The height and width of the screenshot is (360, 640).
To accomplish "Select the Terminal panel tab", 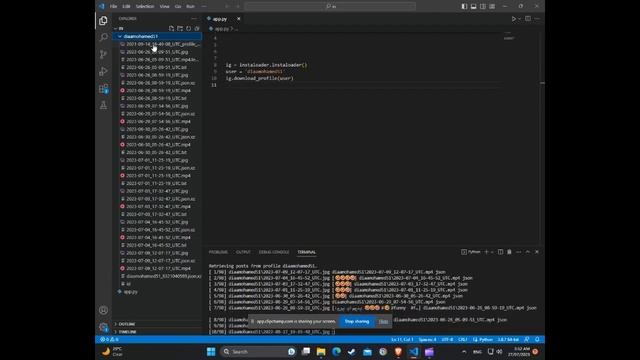I will pyautogui.click(x=307, y=252).
